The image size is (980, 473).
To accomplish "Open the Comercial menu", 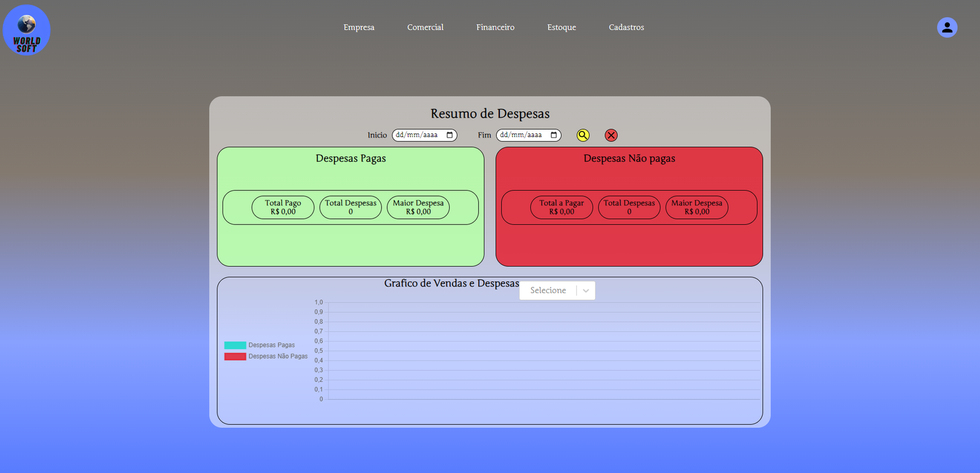I will [425, 28].
